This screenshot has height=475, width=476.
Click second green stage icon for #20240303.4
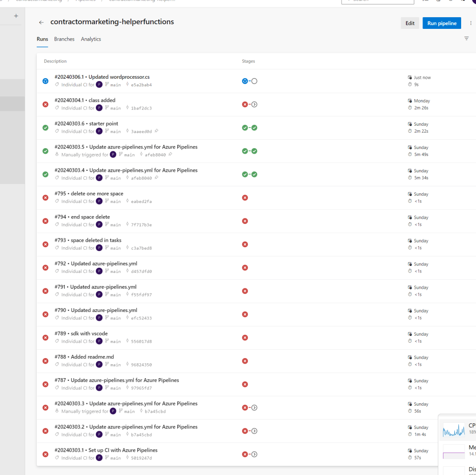pos(255,175)
